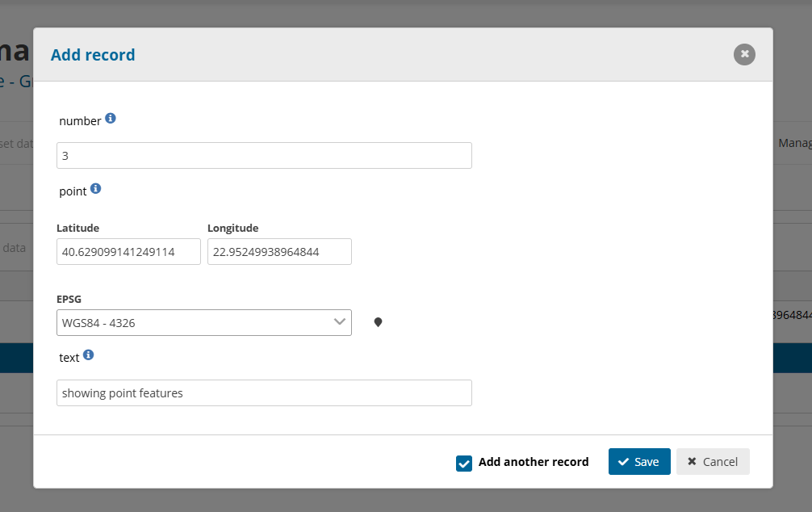This screenshot has width=812, height=512.
Task: Click the Add record dialog title
Action: click(93, 55)
